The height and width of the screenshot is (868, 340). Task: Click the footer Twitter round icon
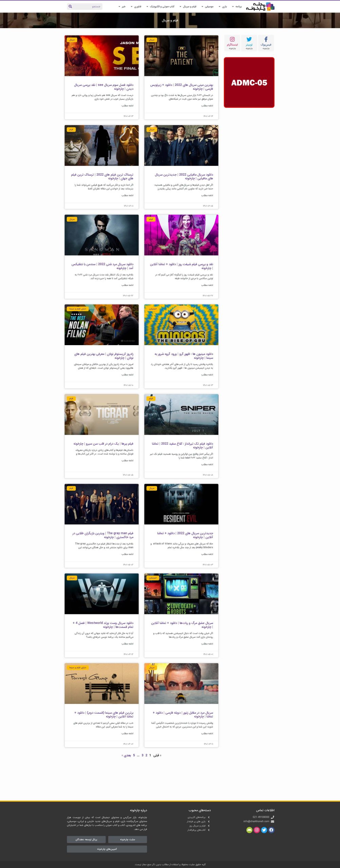[264, 830]
